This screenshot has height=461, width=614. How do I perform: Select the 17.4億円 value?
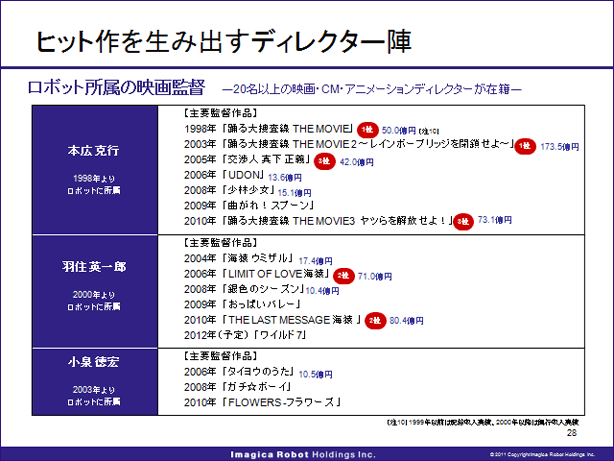(x=316, y=261)
